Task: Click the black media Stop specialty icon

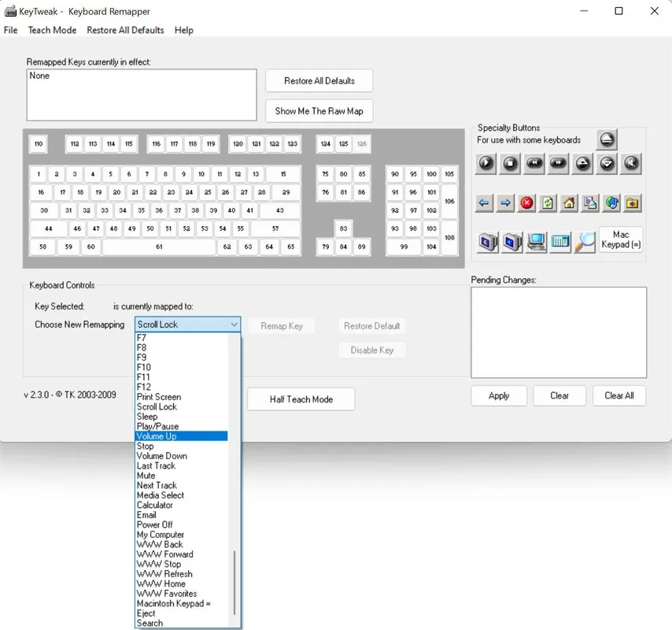Action: tap(510, 163)
